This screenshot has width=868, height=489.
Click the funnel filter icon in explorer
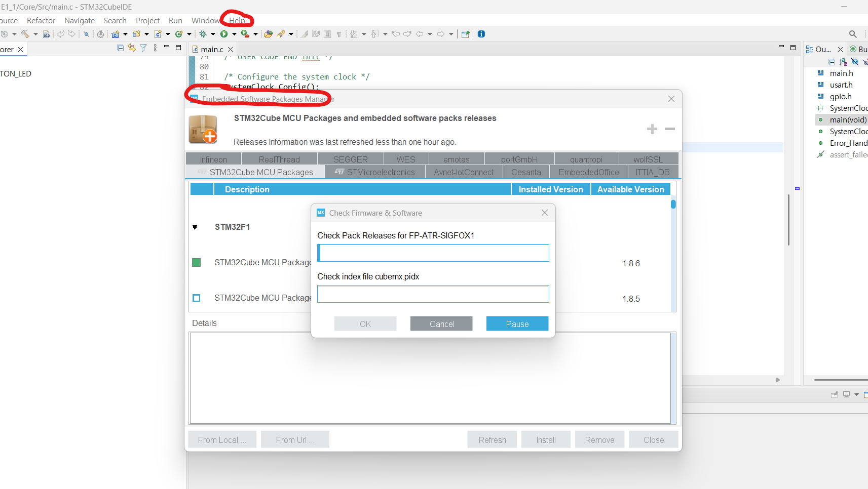tap(143, 48)
